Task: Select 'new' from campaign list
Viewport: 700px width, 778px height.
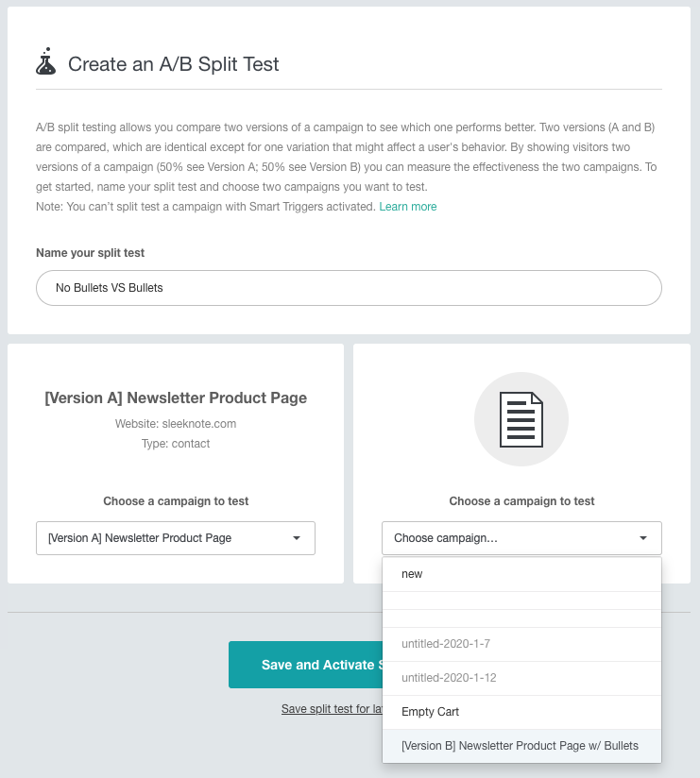Action: click(x=521, y=574)
